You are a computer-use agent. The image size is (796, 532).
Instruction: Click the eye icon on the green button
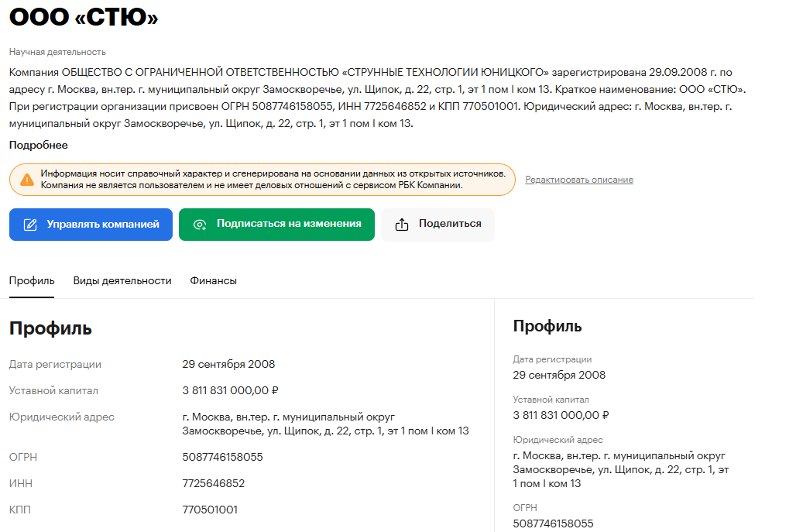pos(200,225)
